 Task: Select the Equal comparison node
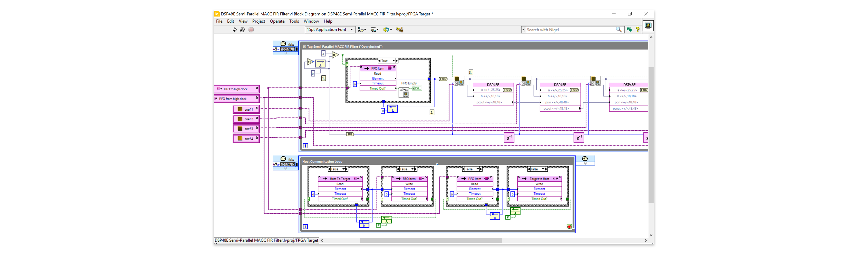pos(335,55)
